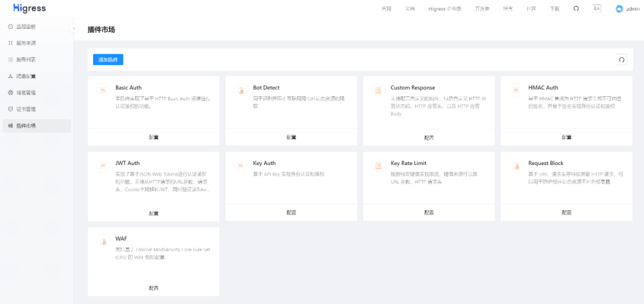Viewport: 644px width, 304px height.
Task: Click the Basic Auth plugin icon
Action: pyautogui.click(x=103, y=90)
